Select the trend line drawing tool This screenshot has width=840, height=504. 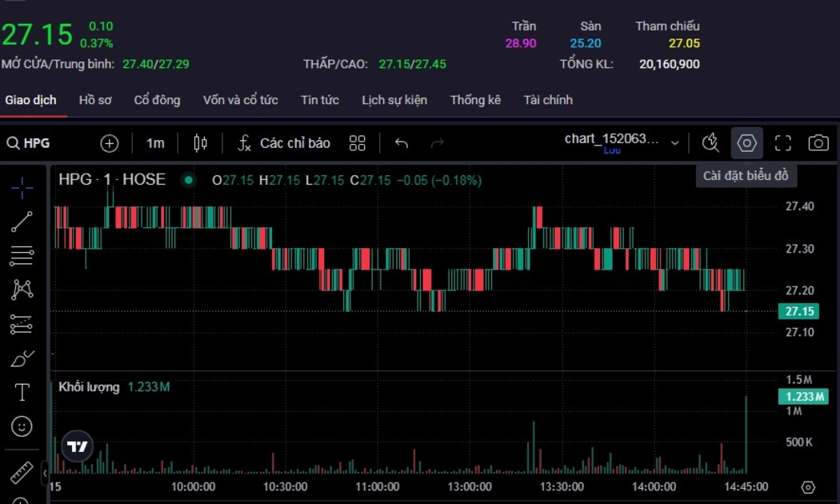click(x=22, y=222)
